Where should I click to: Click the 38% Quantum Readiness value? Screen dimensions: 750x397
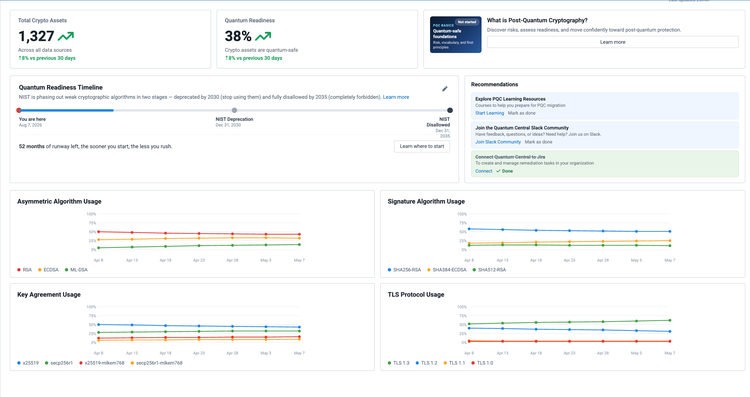click(238, 36)
